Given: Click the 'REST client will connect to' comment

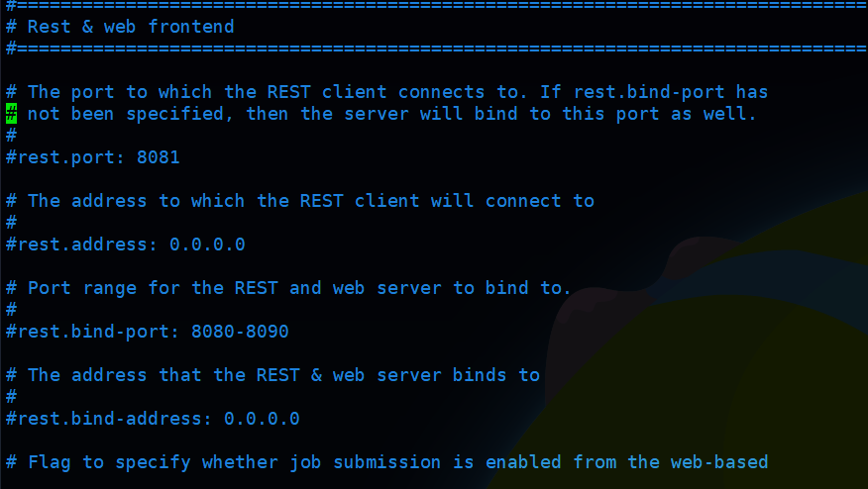Looking at the screenshot, I should point(447,201).
